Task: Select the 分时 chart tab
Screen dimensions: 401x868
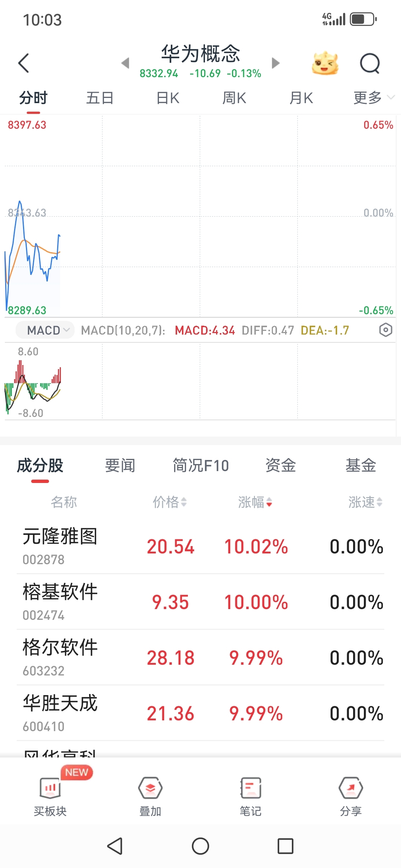Action: pos(33,98)
